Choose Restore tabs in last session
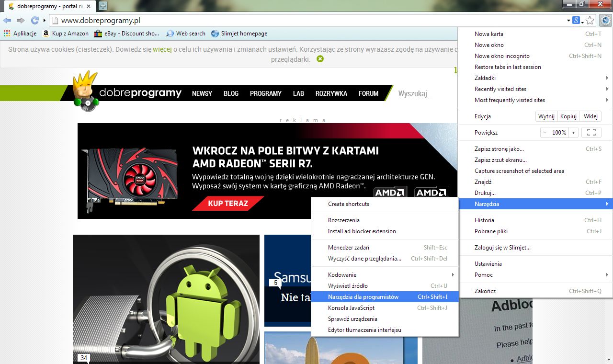This screenshot has height=364, width=613. [534, 67]
